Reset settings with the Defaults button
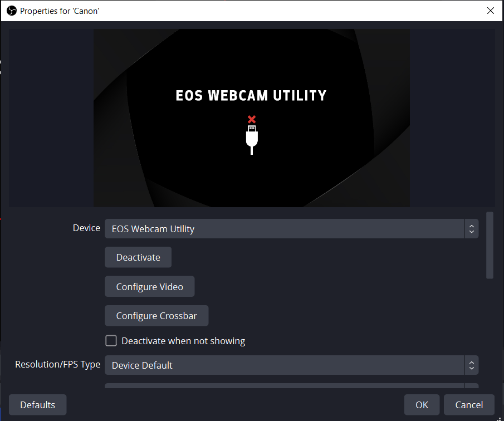The height and width of the screenshot is (421, 504). [x=38, y=405]
